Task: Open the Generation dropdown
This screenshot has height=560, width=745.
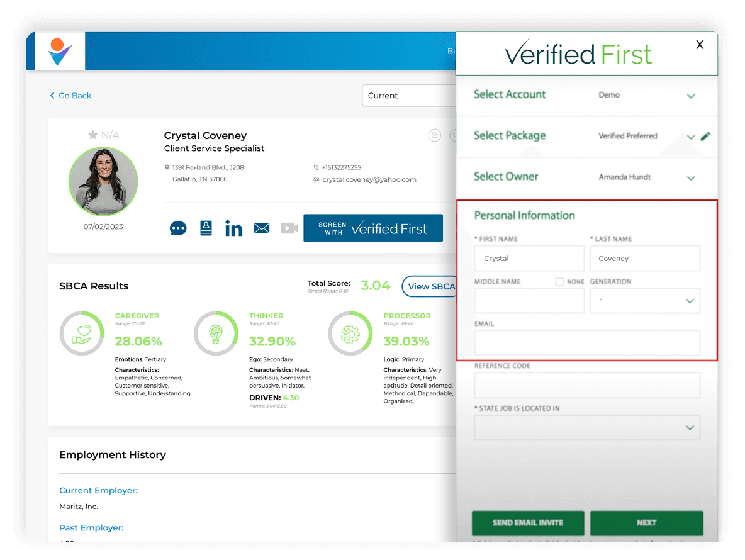Action: 645,301
